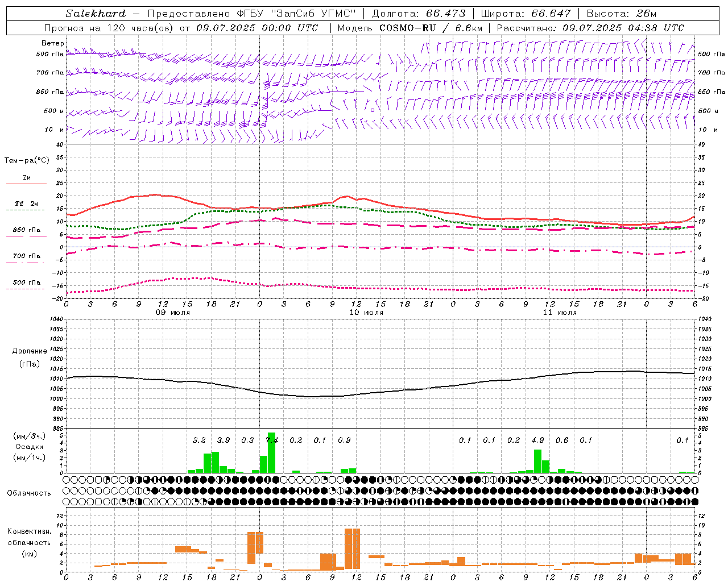
Task: Click the 0.3 precipitation value
Action: click(247, 440)
